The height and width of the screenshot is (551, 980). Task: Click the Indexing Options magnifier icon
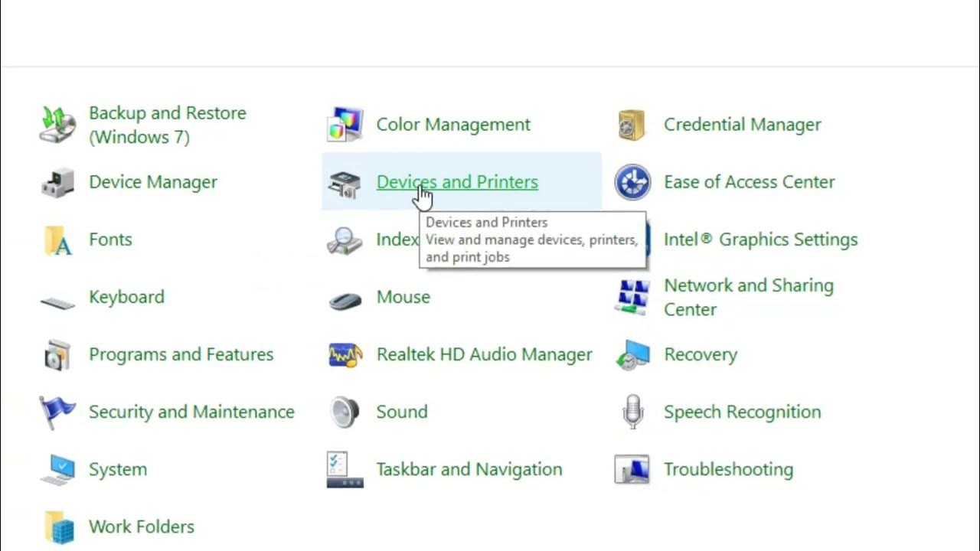(x=345, y=240)
